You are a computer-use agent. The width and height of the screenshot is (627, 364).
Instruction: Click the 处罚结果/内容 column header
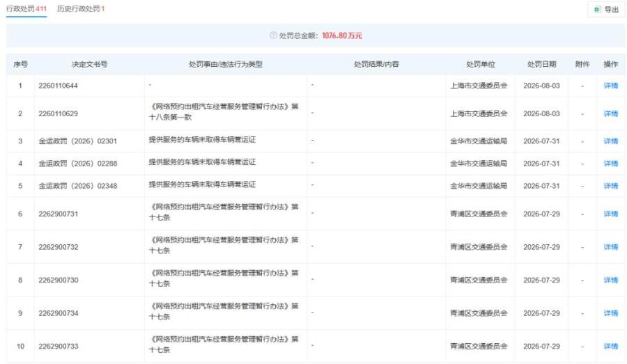376,64
